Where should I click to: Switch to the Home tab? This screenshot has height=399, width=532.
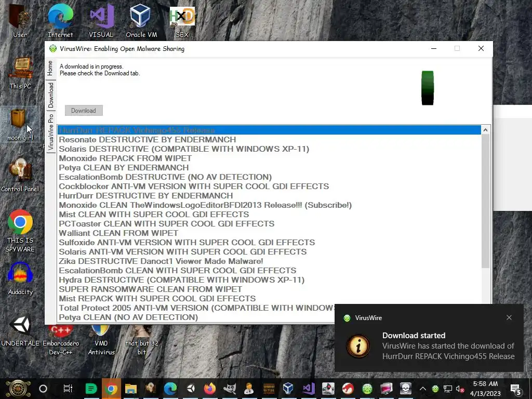pyautogui.click(x=50, y=68)
